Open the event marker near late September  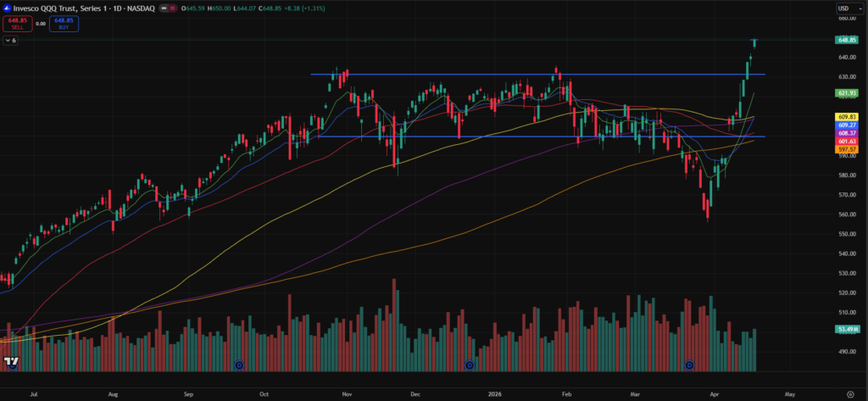(x=238, y=365)
